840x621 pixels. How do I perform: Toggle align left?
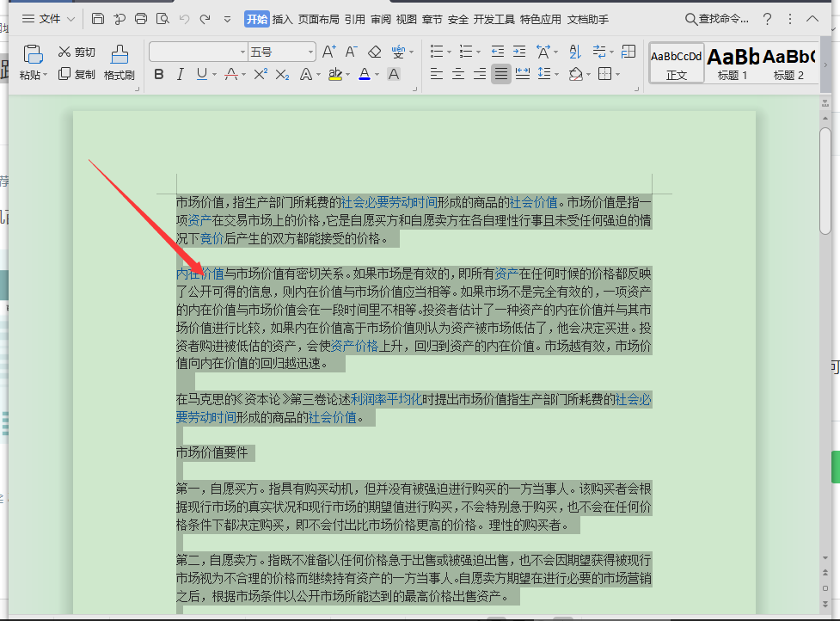437,73
